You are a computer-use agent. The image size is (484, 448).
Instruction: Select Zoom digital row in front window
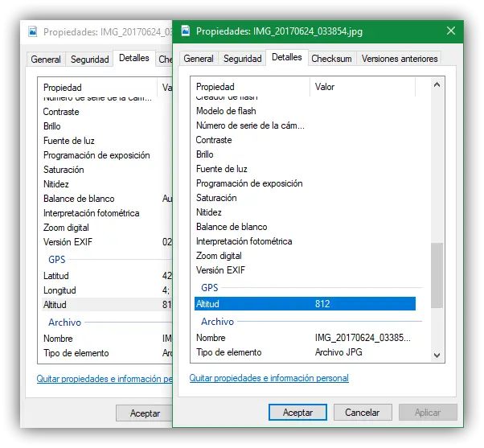tap(305, 256)
